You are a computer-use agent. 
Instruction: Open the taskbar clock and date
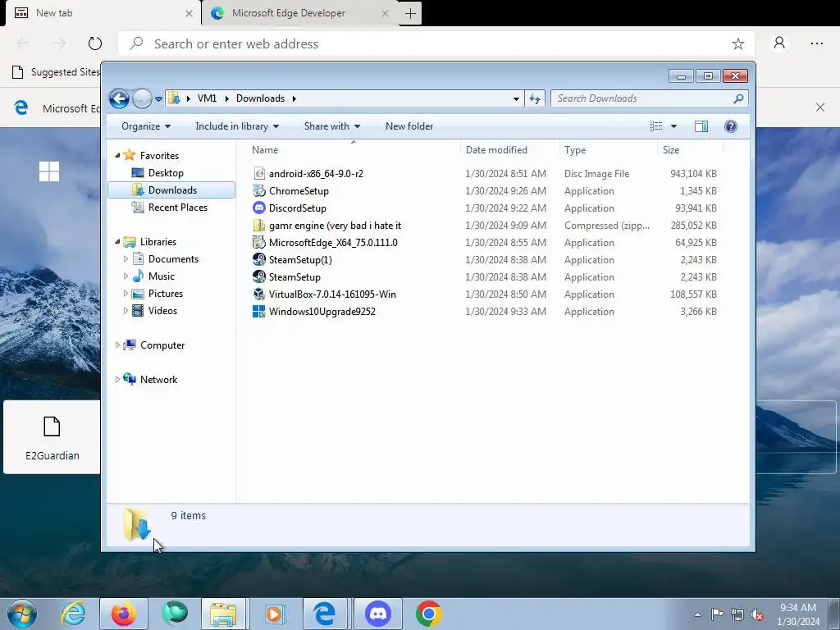(798, 614)
